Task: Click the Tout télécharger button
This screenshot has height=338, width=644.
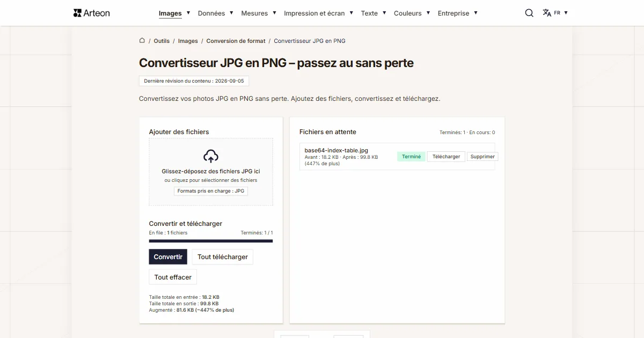Action: coord(223,257)
